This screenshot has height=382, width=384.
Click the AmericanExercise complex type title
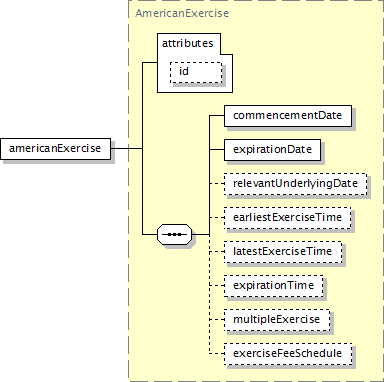[182, 13]
